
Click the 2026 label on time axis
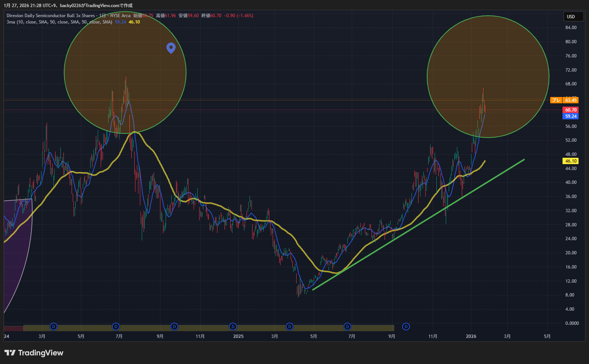471,336
